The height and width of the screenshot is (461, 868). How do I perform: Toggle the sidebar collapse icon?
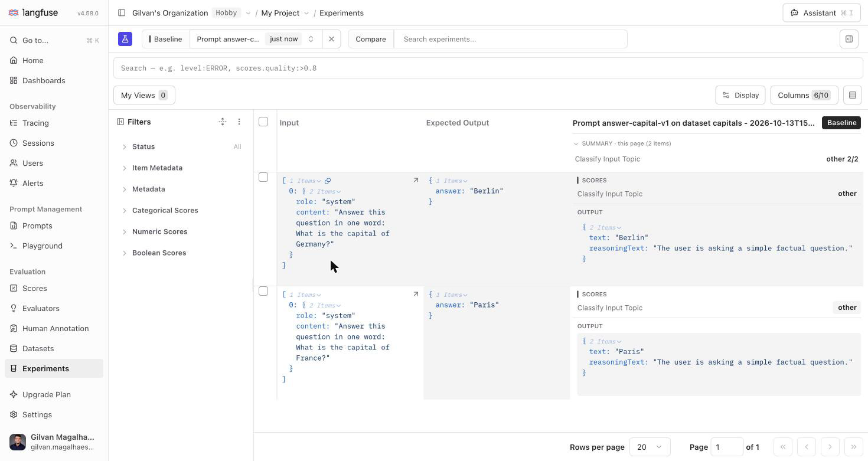click(122, 13)
